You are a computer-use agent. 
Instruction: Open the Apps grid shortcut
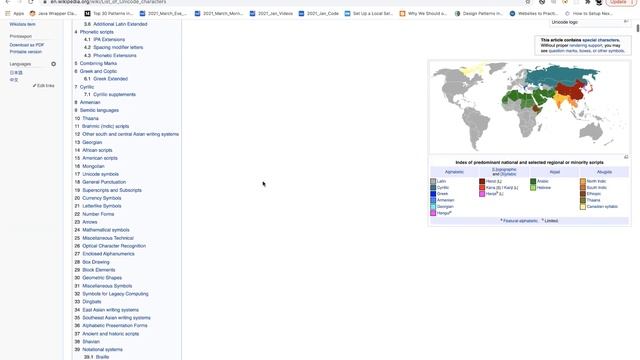click(x=15, y=13)
